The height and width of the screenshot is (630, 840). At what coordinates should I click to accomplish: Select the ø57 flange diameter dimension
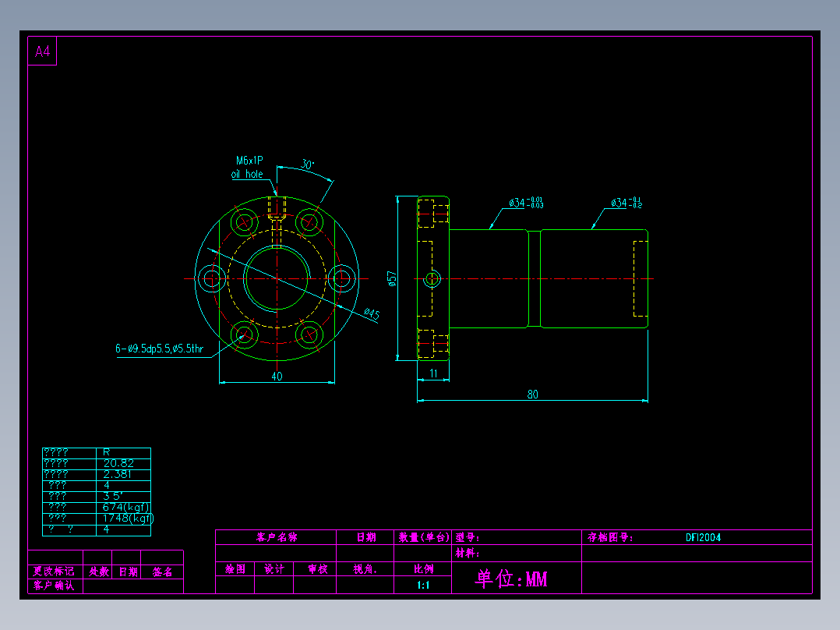392,279
